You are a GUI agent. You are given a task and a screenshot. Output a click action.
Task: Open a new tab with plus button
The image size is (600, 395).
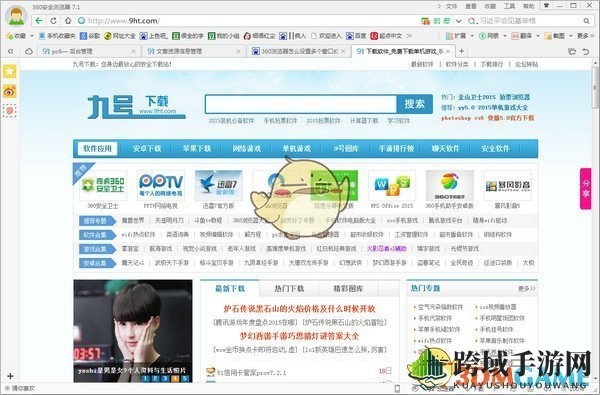[461, 51]
